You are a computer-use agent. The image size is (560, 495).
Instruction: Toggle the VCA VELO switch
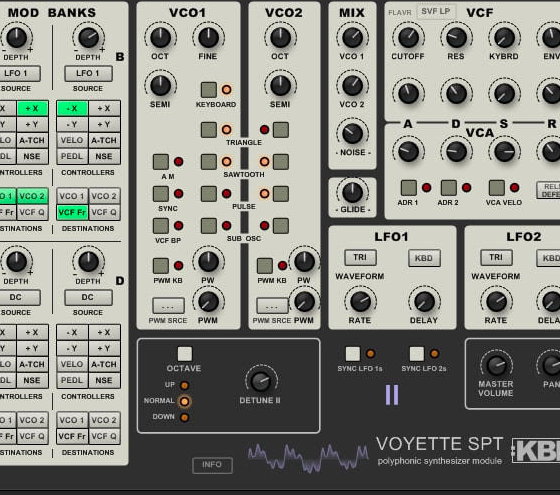(x=496, y=188)
